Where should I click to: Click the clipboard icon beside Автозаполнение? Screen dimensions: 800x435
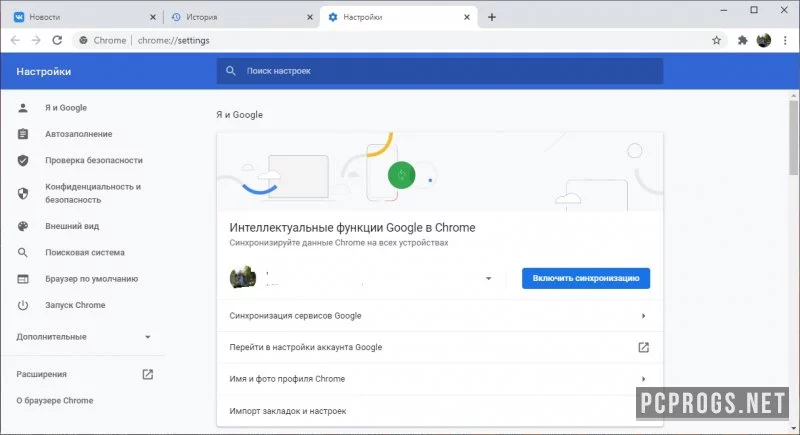[x=23, y=134]
